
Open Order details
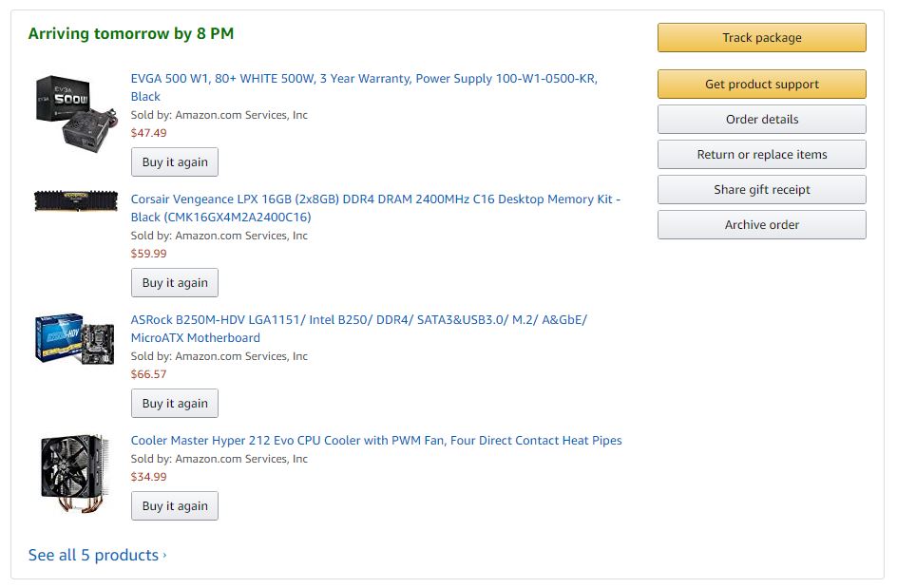coord(761,120)
